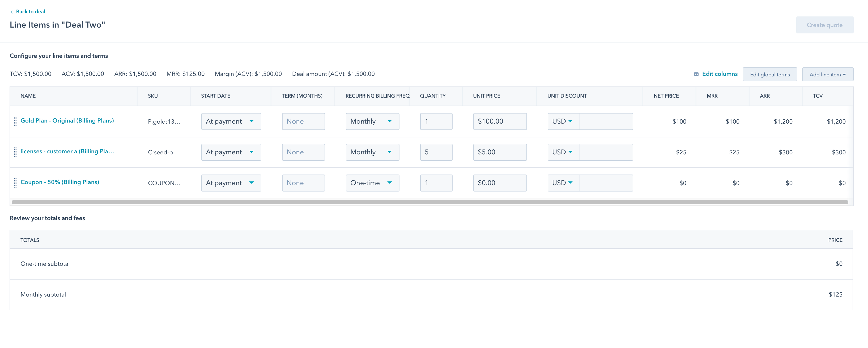Open Gold Plan USD discount currency selector
This screenshot has width=868, height=348.
[x=563, y=121]
